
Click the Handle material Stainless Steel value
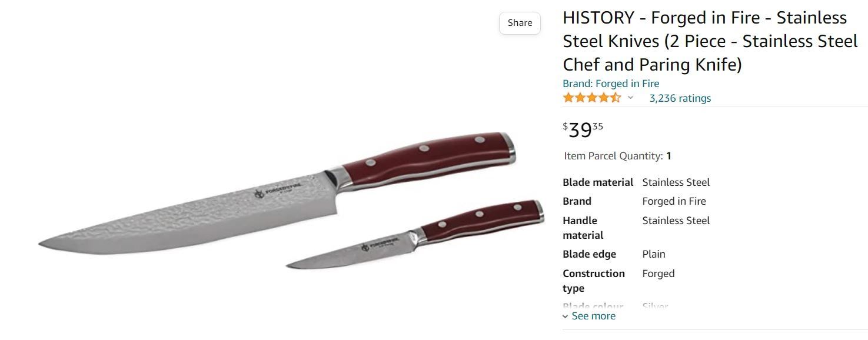(676, 221)
